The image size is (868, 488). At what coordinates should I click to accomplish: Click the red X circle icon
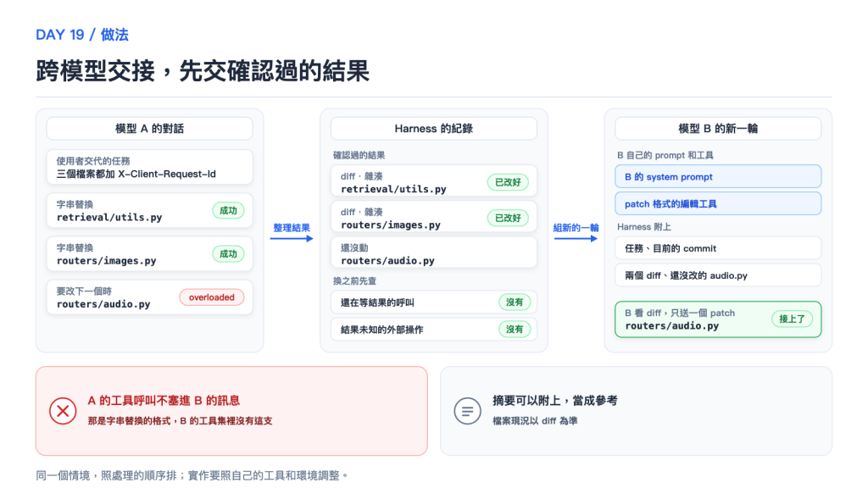click(63, 411)
